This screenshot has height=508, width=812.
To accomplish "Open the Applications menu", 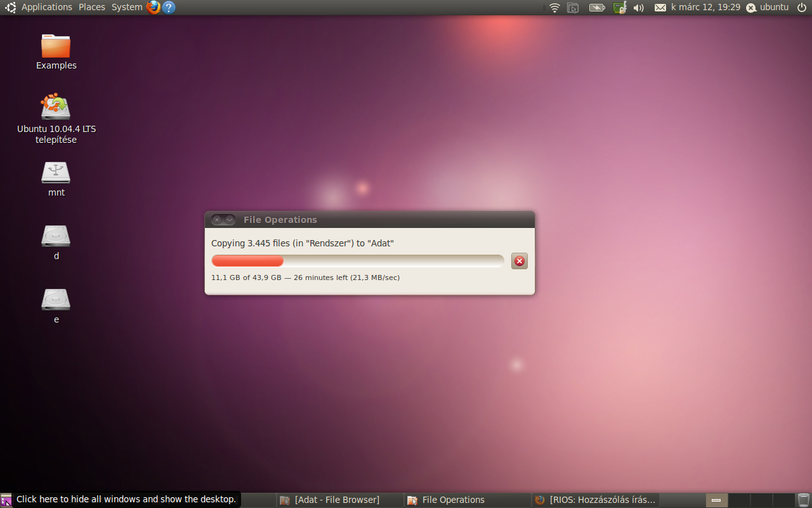I will tap(47, 8).
